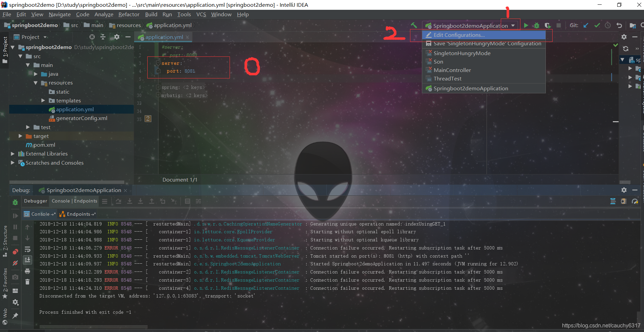Revert changes with Git rollback arrow

click(x=619, y=25)
